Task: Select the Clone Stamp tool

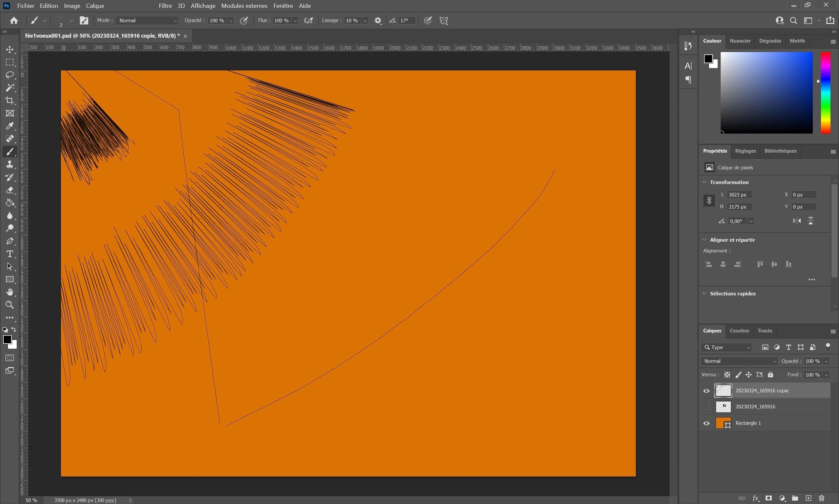Action: click(9, 164)
